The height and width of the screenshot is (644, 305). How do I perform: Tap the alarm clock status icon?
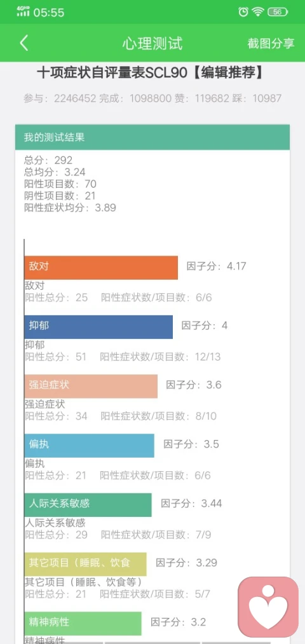pos(243,12)
